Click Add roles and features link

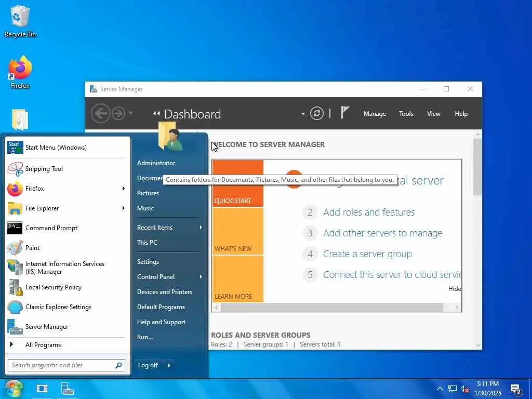pyautogui.click(x=369, y=212)
